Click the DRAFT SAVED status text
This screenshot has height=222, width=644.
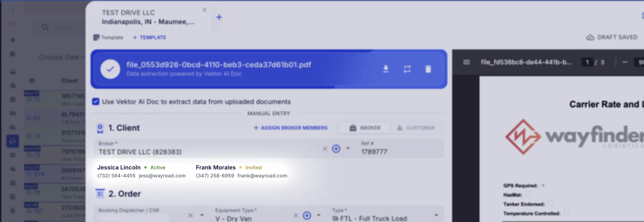click(617, 37)
